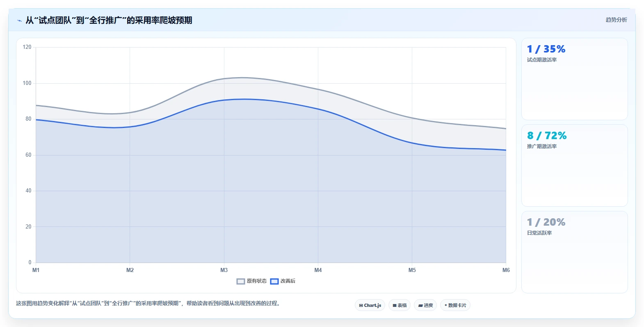644x327 pixels.
Task: Open the 日常活跃率 1 / 20% card
Action: [574, 252]
